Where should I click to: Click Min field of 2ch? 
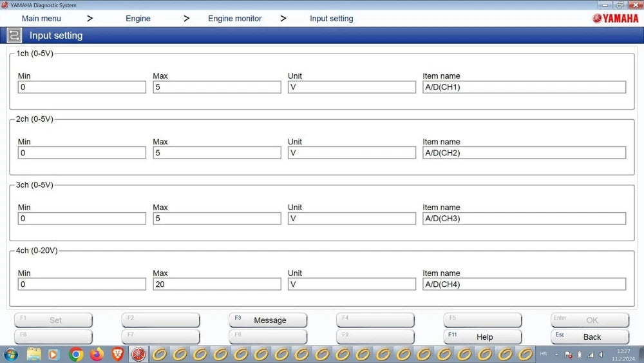tap(82, 153)
